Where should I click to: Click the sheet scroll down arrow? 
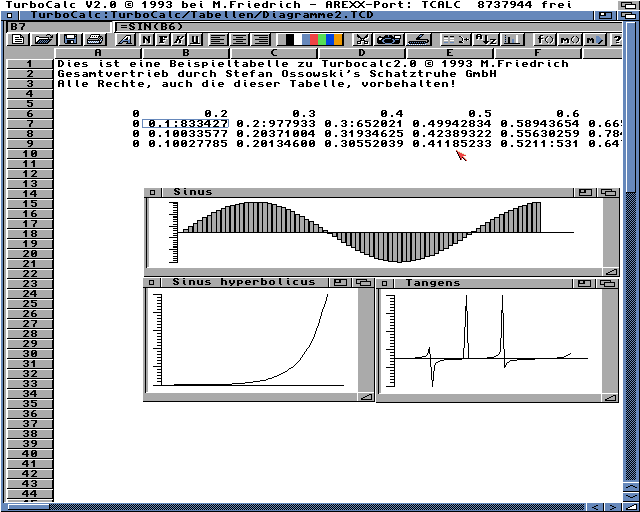tap(631, 496)
